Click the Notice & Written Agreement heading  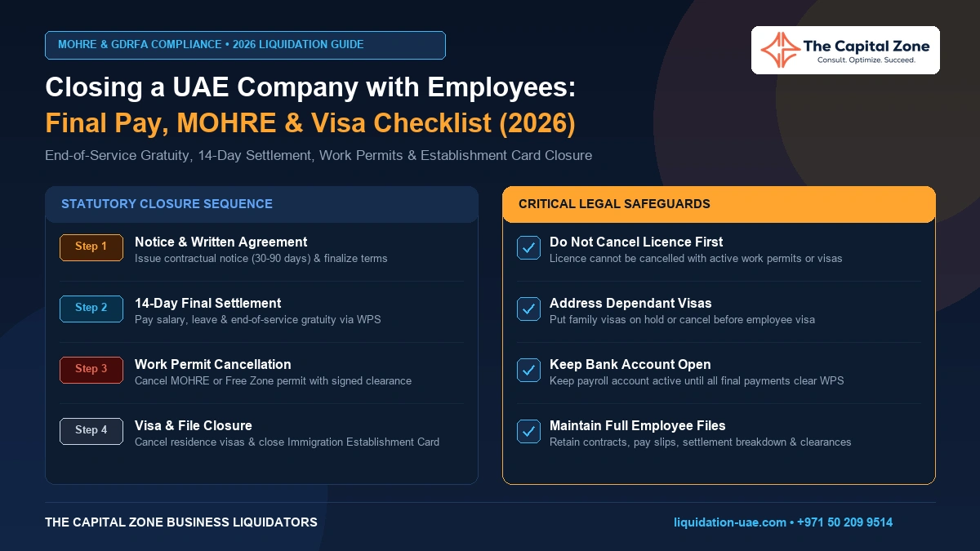click(x=221, y=242)
